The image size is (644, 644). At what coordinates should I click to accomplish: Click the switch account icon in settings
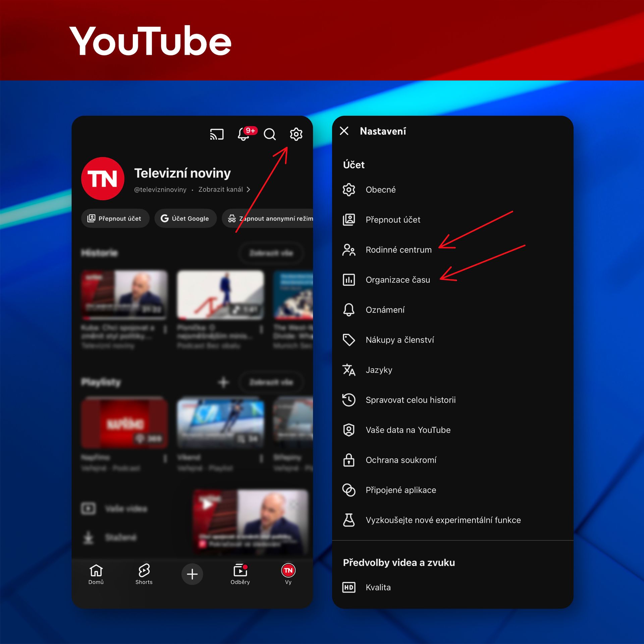349,220
